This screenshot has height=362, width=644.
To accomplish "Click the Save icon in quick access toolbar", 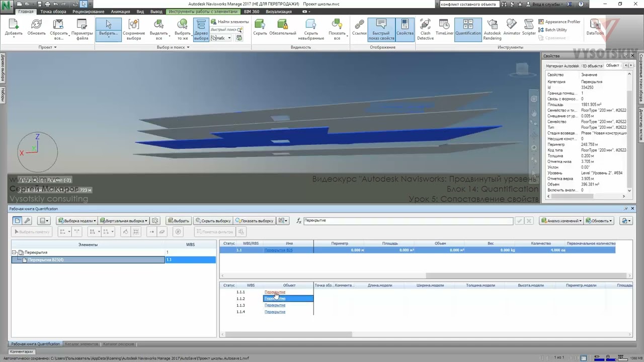I will 39,4.
